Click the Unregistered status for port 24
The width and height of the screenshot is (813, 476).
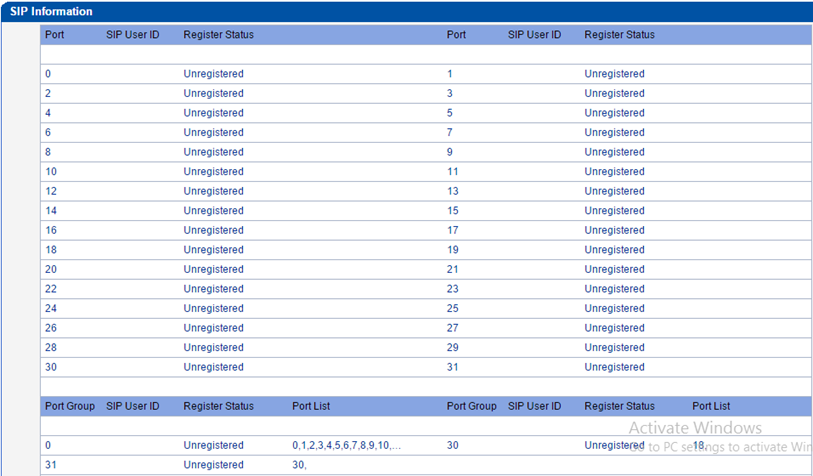tap(213, 308)
